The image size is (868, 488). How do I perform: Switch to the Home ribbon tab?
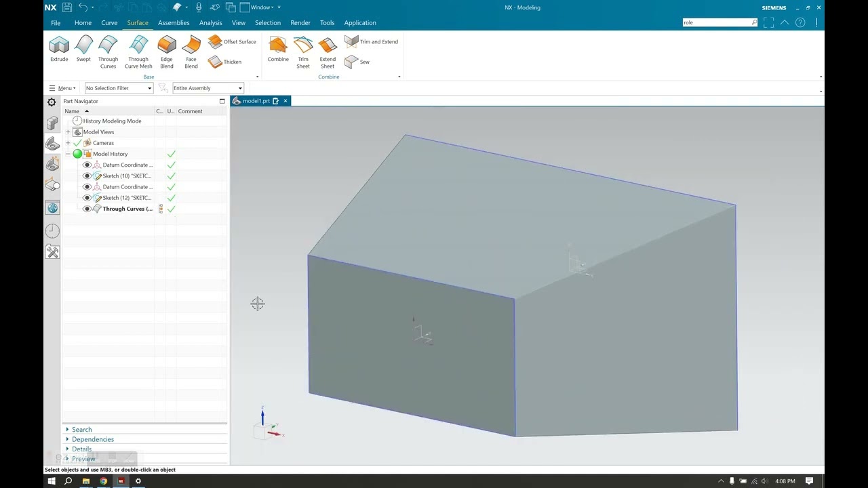(x=83, y=23)
